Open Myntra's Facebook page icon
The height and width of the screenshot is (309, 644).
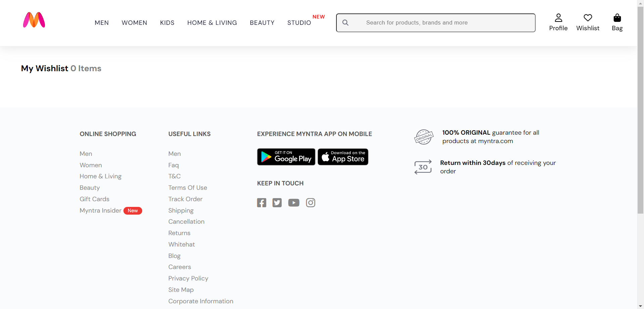coord(262,203)
